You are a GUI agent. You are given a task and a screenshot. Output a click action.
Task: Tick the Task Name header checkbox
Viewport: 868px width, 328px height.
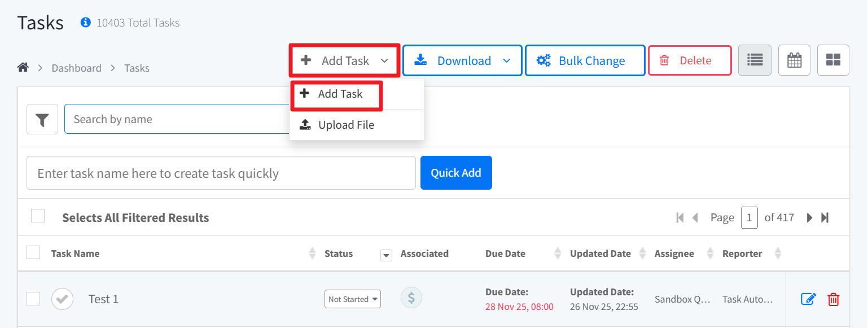[x=33, y=252]
